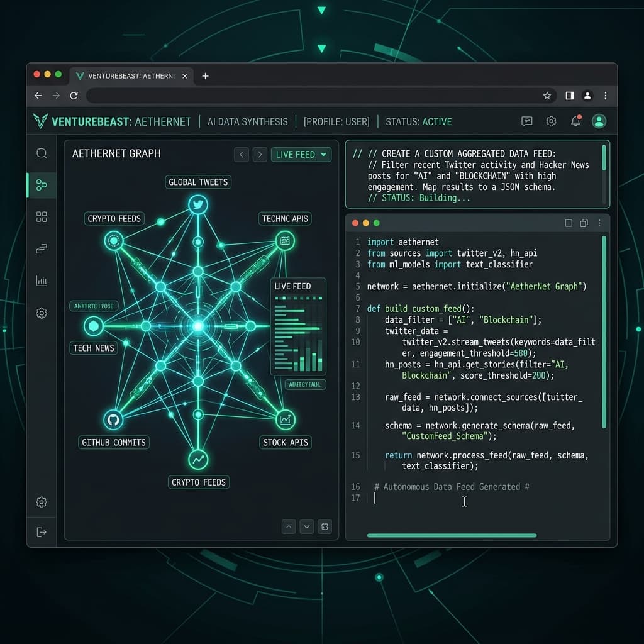The width and height of the screenshot is (644, 644).
Task: Click the upper sidebar gear icon
Action: (42, 313)
